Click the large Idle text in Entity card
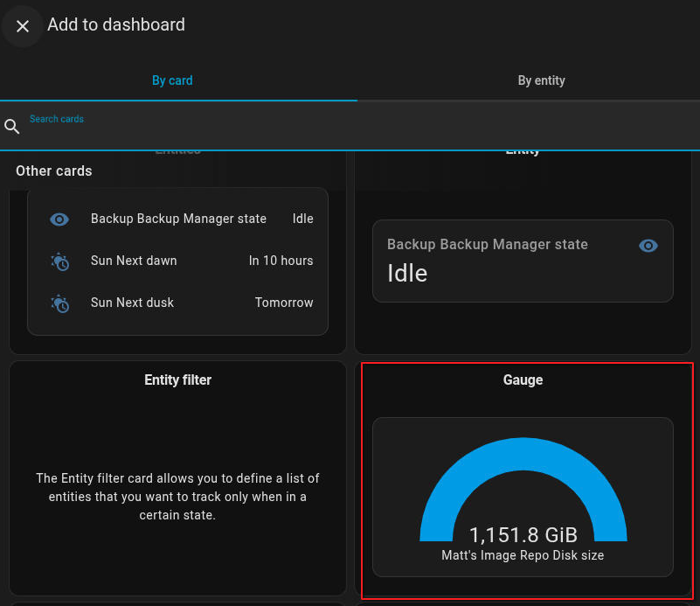Image resolution: width=700 pixels, height=606 pixels. coord(407,274)
